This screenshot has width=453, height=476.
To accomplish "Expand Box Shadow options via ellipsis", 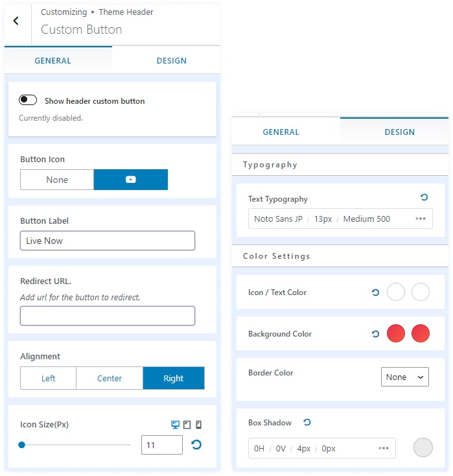I will tap(384, 448).
